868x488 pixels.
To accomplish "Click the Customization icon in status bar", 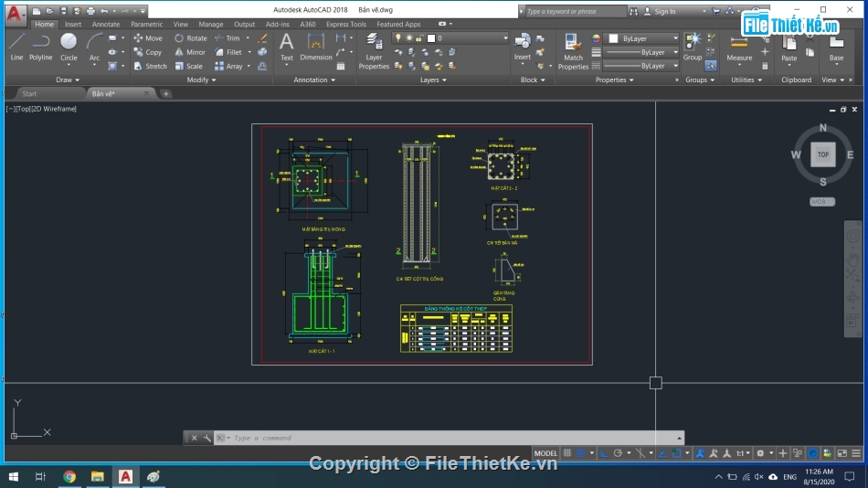I will (856, 453).
